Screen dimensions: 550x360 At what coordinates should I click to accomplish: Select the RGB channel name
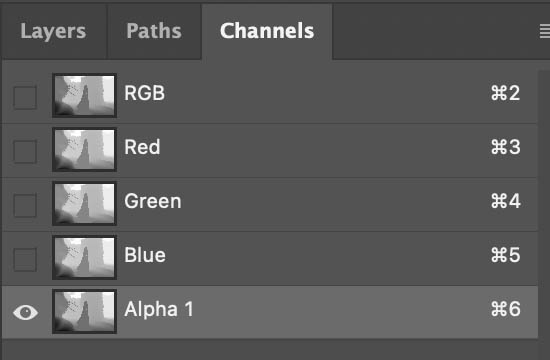[x=145, y=93]
